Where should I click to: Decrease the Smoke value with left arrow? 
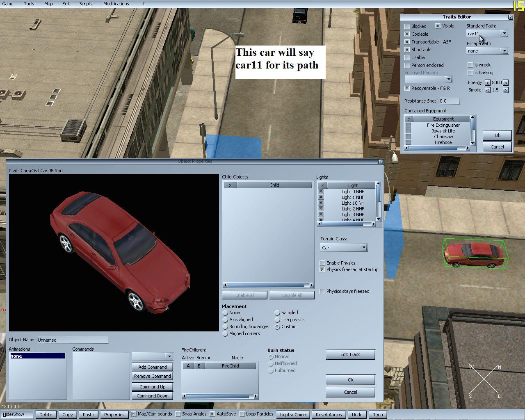coord(487,90)
